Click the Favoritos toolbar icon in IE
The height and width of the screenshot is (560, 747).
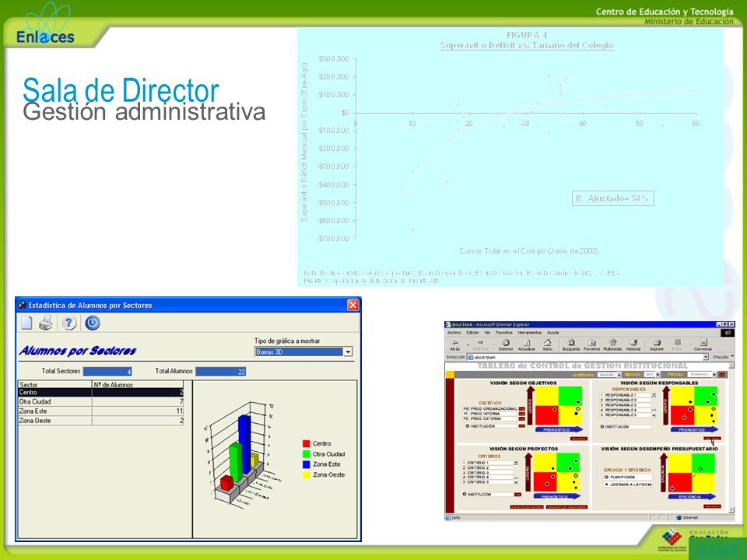tap(591, 345)
